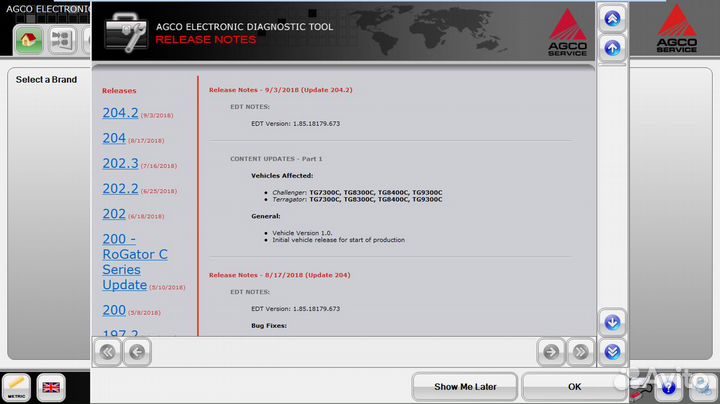This screenshot has height=404, width=720.
Task: Click 'CONTENT UPDATES - Part 1' text
Action: tap(276, 159)
